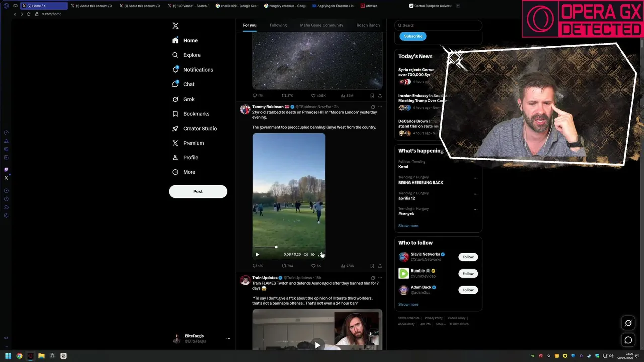The height and width of the screenshot is (362, 644).
Task: Open floating Grok button at bottom right
Action: (628, 323)
